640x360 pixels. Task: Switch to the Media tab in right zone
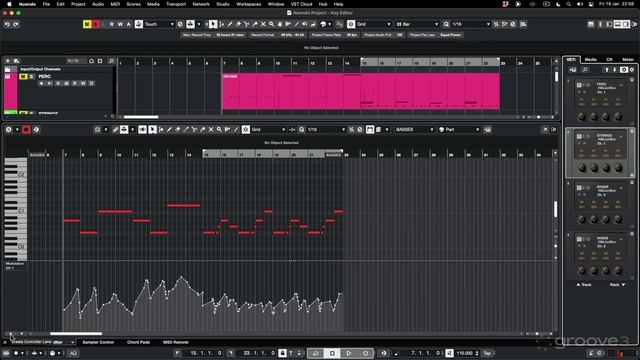(x=590, y=60)
